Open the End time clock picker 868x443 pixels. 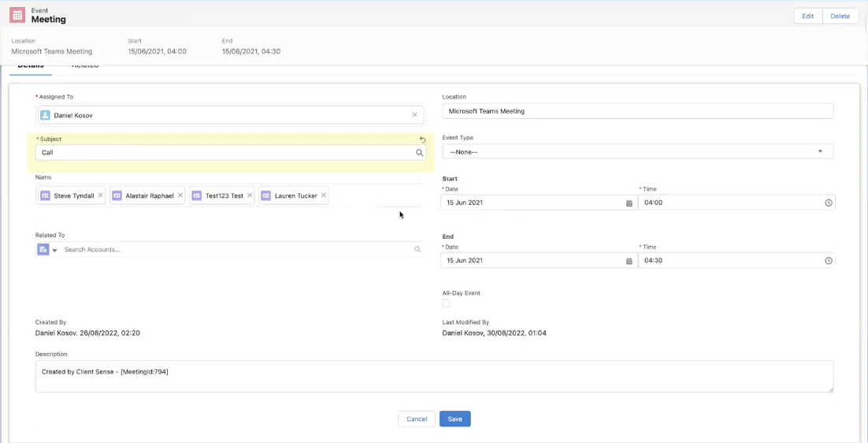pyautogui.click(x=829, y=261)
